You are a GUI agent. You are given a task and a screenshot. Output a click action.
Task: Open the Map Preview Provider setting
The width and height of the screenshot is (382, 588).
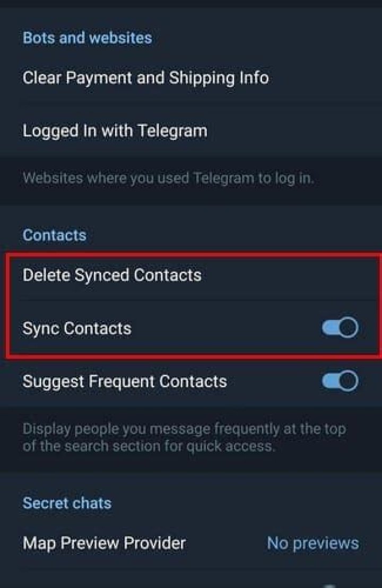click(105, 543)
